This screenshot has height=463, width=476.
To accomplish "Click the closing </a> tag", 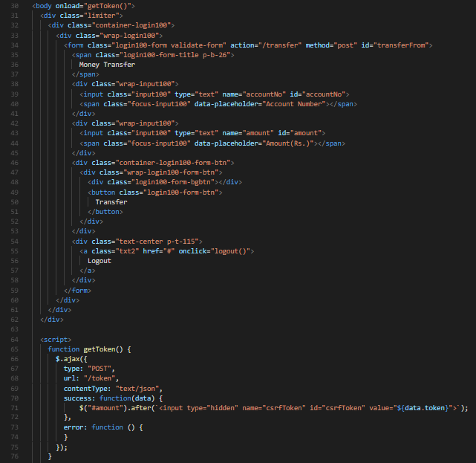I will click(x=88, y=271).
